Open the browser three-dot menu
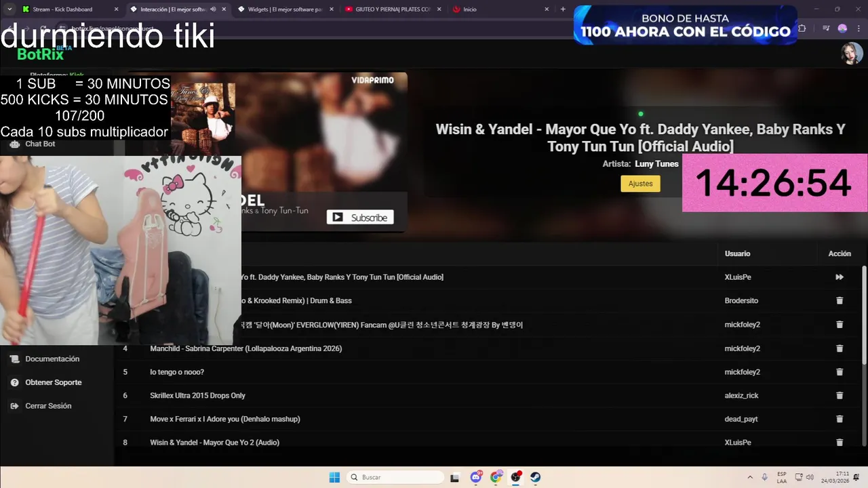The image size is (868, 488). click(858, 28)
